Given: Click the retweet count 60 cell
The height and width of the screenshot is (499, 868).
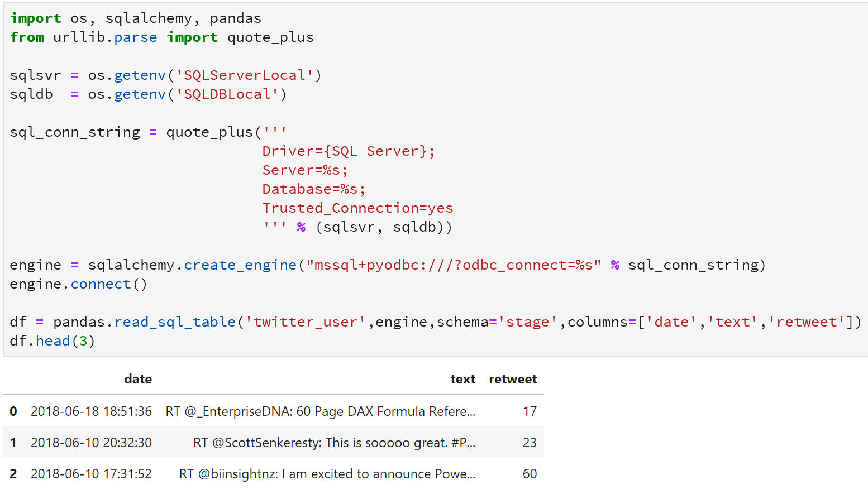Looking at the screenshot, I should pos(528,473).
